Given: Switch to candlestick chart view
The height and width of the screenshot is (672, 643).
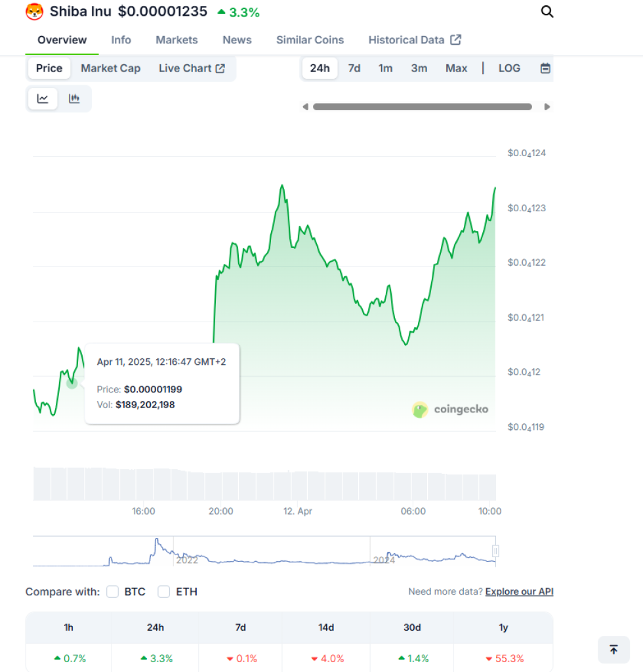Looking at the screenshot, I should pyautogui.click(x=74, y=98).
